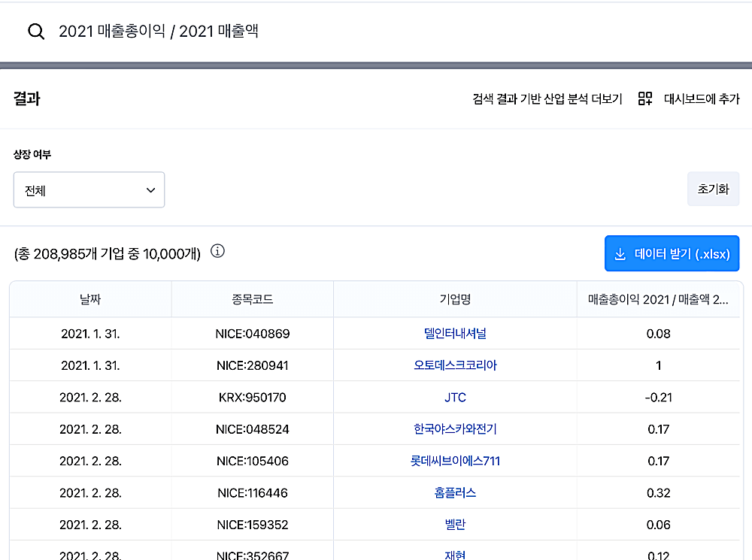
Task: Open the 델인터내셔널 company page
Action: (456, 334)
